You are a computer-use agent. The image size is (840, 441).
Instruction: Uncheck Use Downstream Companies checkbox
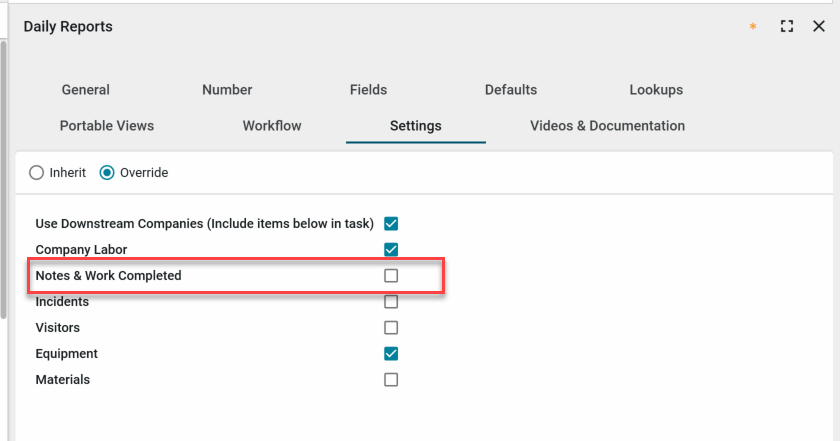tap(391, 224)
